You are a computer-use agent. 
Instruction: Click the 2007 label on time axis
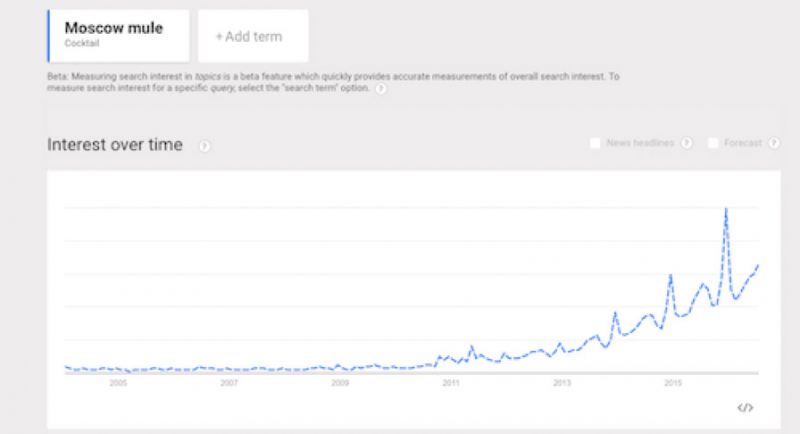[x=229, y=383]
